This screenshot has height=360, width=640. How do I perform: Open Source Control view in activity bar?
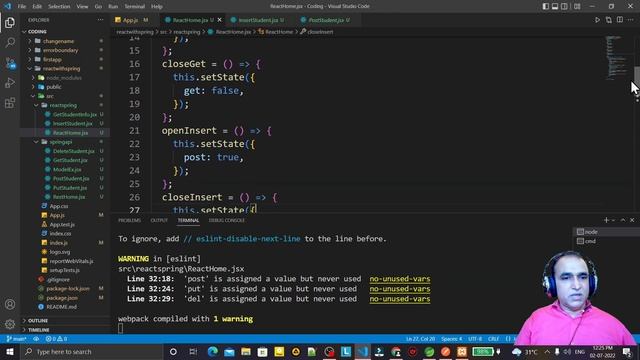point(10,62)
